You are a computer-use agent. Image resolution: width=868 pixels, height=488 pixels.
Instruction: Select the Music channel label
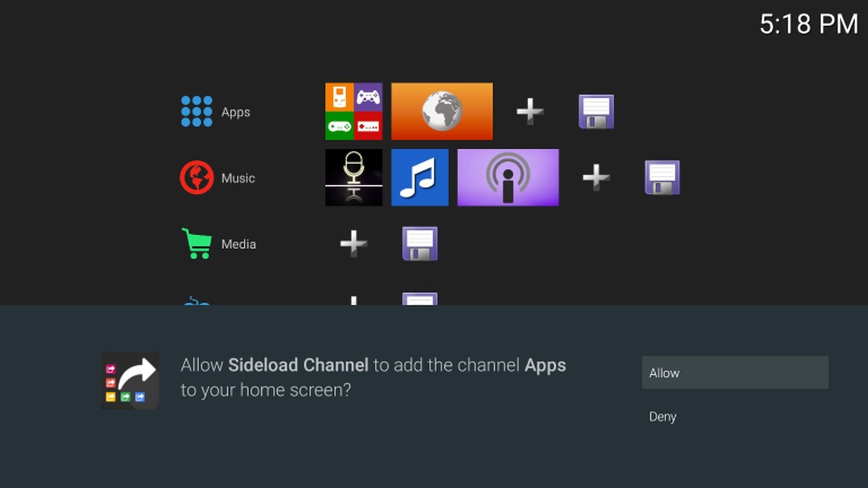[x=238, y=178]
